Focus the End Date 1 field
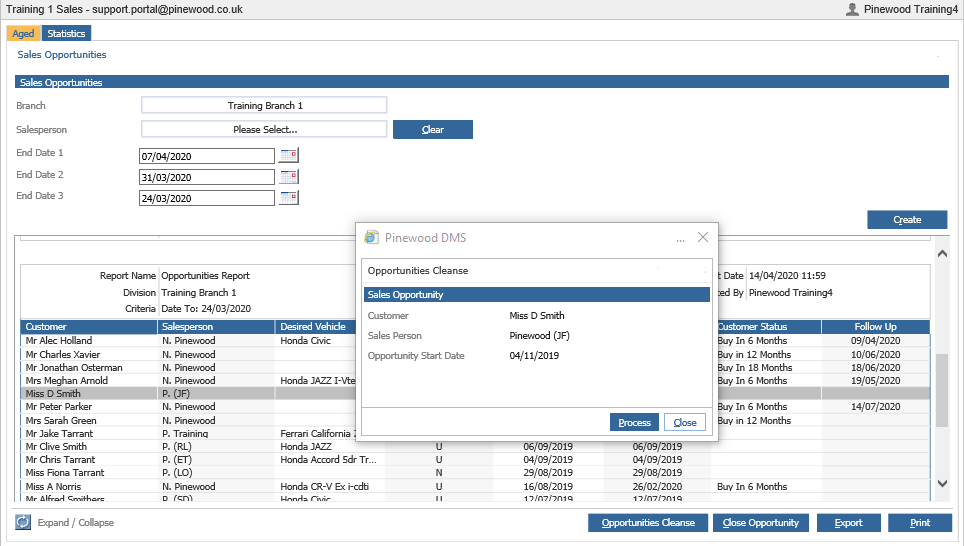The height and width of the screenshot is (546, 964). coord(207,156)
